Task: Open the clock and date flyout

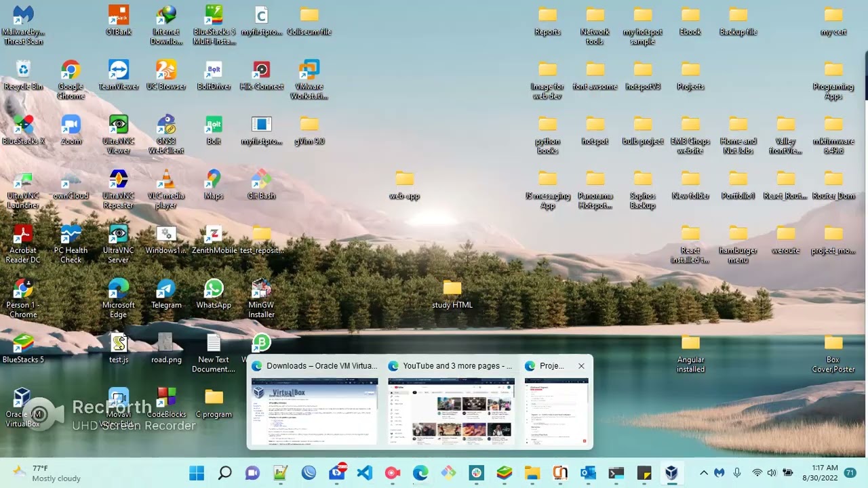Action: pos(820,473)
